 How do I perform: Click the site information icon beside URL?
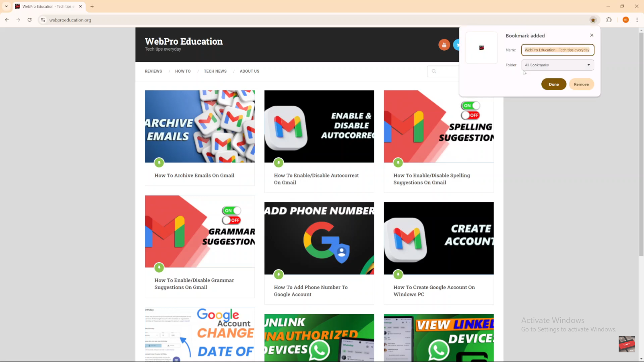click(43, 20)
